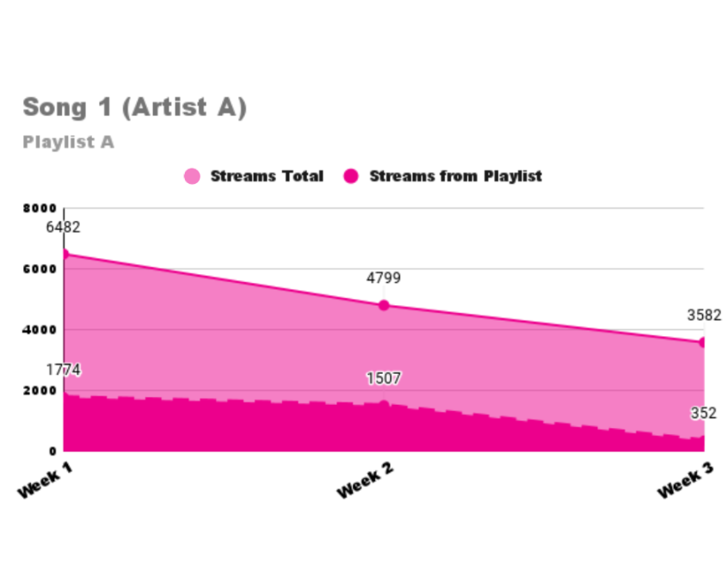Select the Week 2 total streams data point
This screenshot has width=727, height=588.
[384, 305]
